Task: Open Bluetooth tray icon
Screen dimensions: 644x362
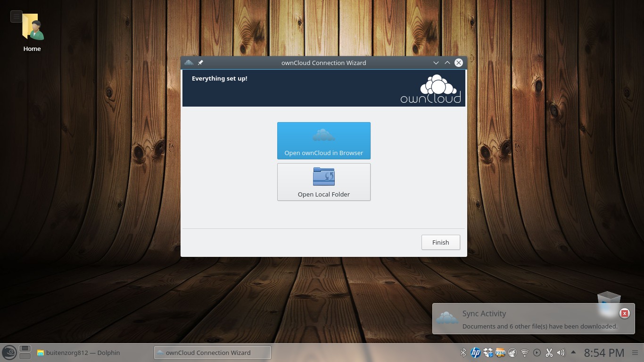Action: (463, 353)
